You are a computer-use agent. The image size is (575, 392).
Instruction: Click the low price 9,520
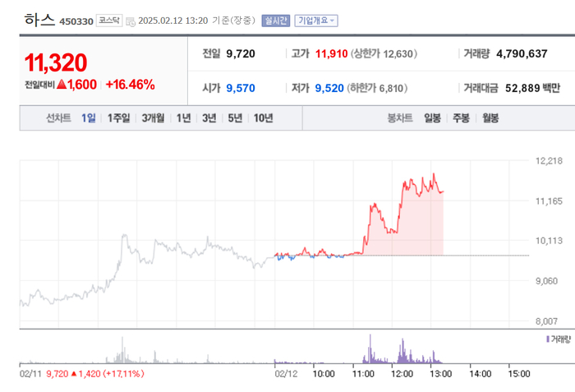point(329,88)
